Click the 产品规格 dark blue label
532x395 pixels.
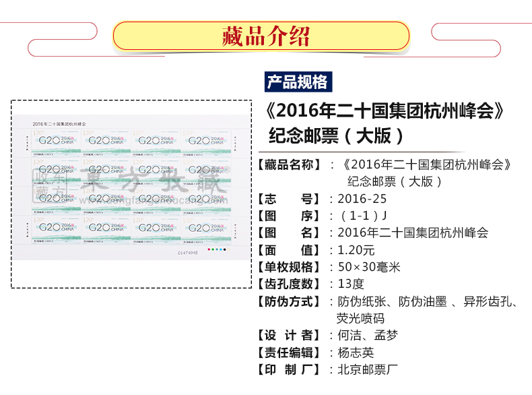click(x=297, y=82)
